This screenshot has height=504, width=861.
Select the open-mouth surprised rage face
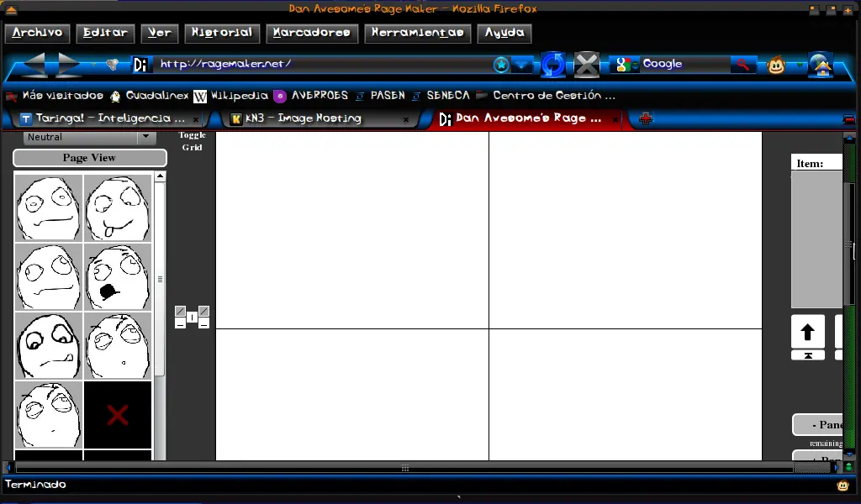(x=118, y=277)
